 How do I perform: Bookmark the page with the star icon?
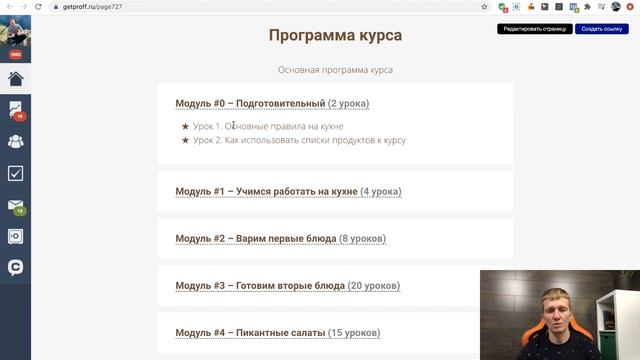click(484, 7)
